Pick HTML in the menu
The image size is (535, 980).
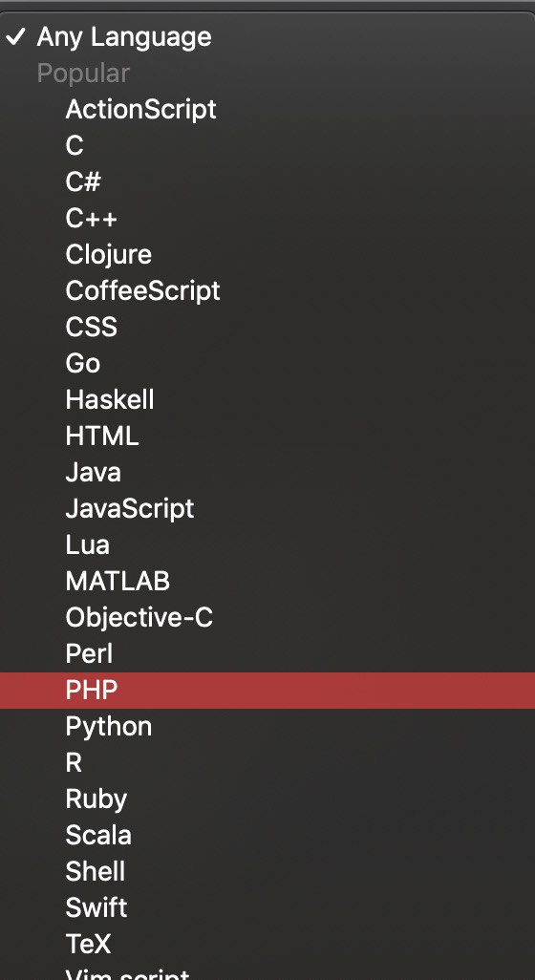click(x=267, y=436)
